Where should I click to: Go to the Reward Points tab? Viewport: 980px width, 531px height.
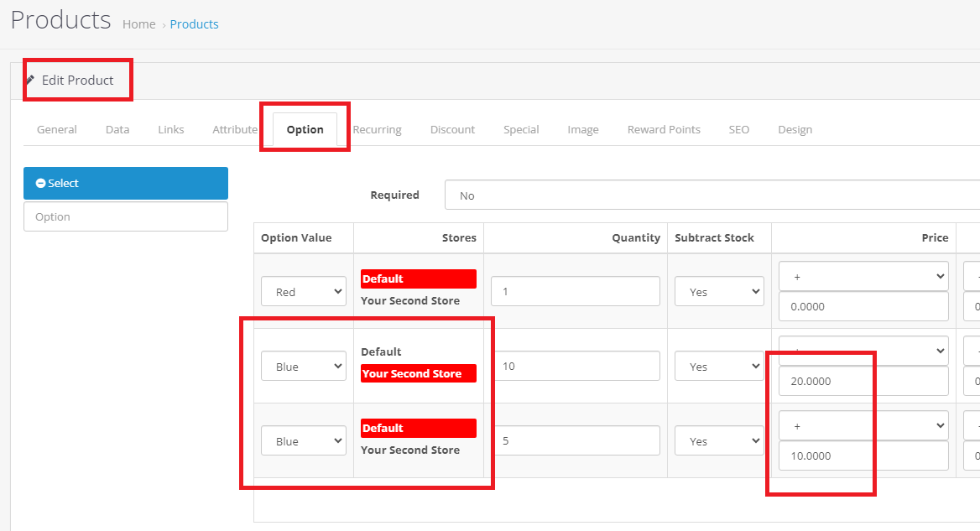pos(664,130)
